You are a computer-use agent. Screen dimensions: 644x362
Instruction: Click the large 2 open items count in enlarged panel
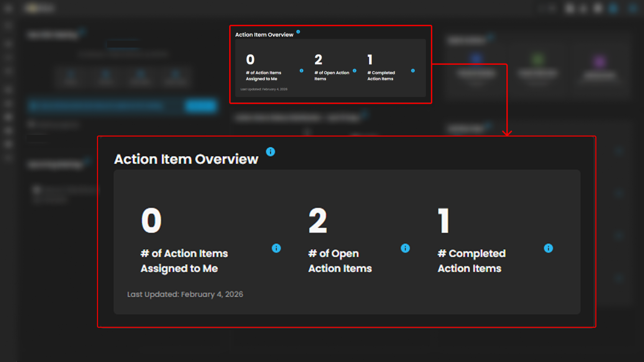pos(318,221)
